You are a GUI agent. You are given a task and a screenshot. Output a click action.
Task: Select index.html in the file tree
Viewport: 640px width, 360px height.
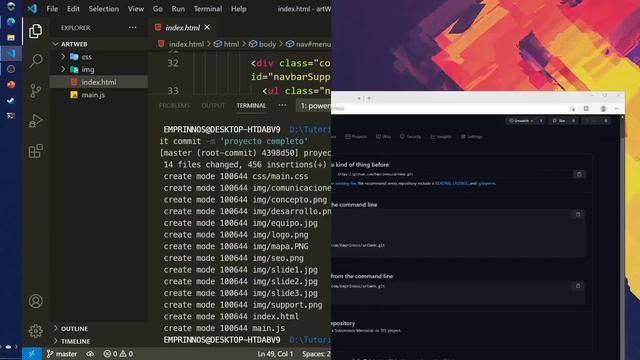(99, 82)
